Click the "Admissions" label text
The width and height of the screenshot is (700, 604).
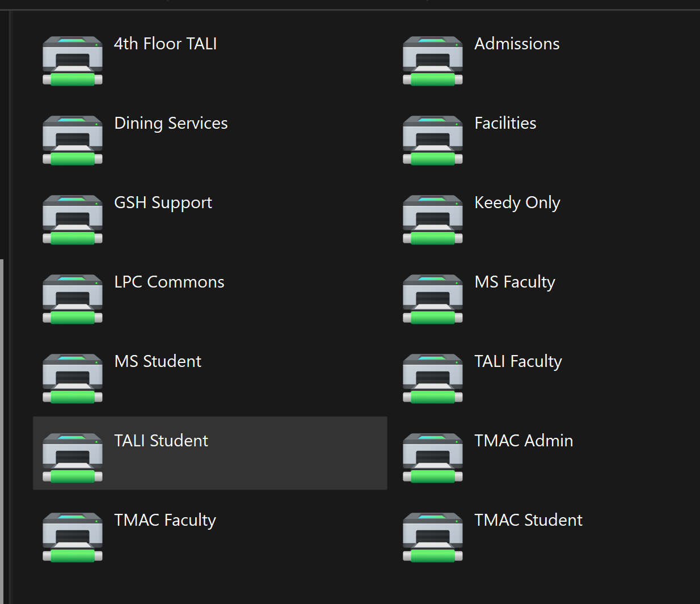coord(517,44)
